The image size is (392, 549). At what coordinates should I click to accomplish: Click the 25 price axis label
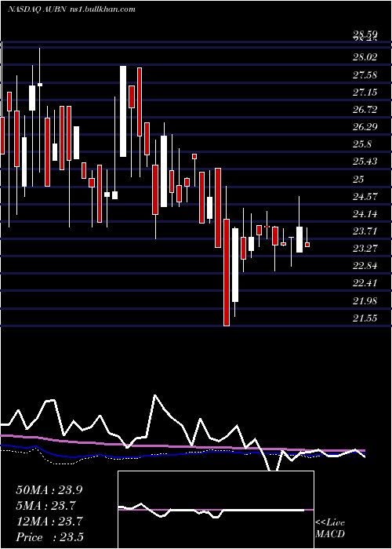359,179
